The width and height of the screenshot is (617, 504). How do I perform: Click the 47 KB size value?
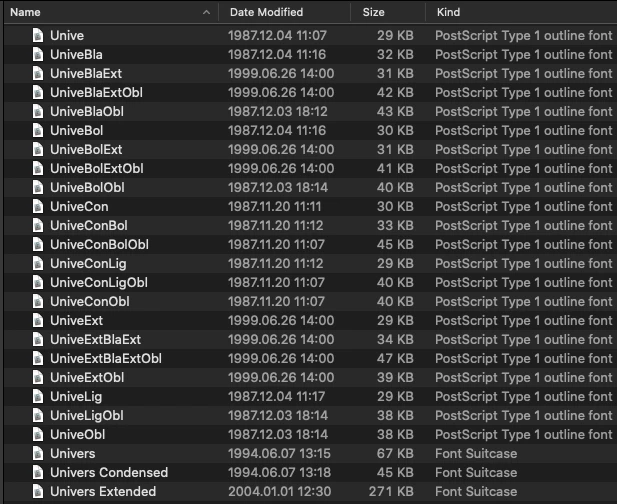coord(395,358)
